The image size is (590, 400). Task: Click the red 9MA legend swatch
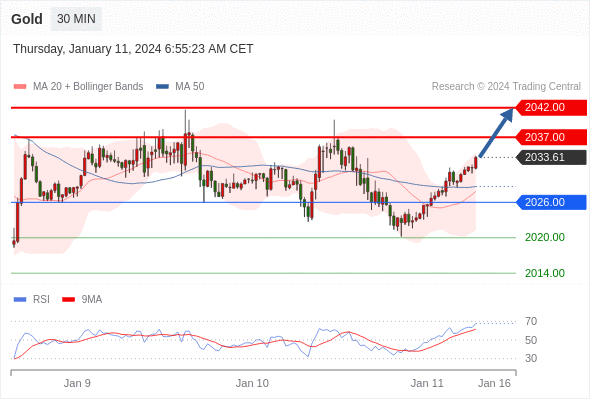68,300
